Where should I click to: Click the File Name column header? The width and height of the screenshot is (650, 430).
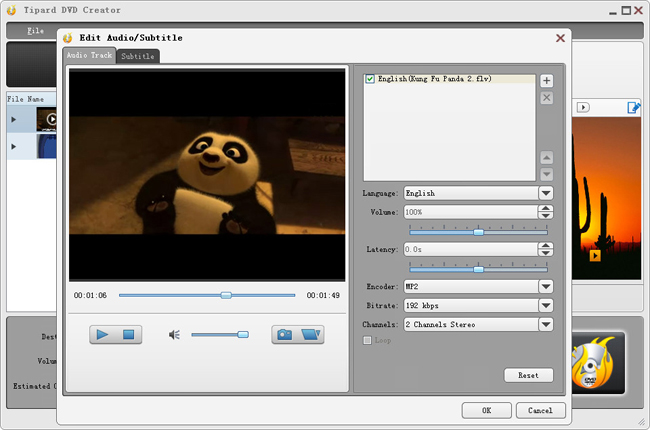31,99
